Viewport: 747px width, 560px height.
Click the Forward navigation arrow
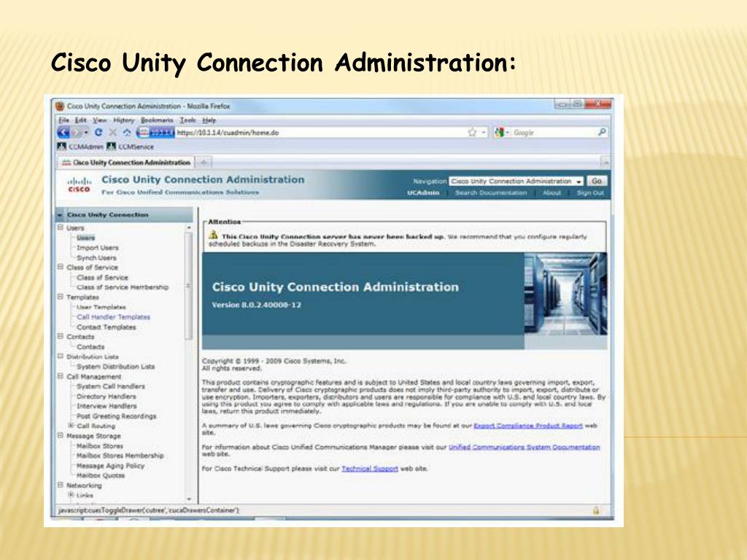click(77, 133)
